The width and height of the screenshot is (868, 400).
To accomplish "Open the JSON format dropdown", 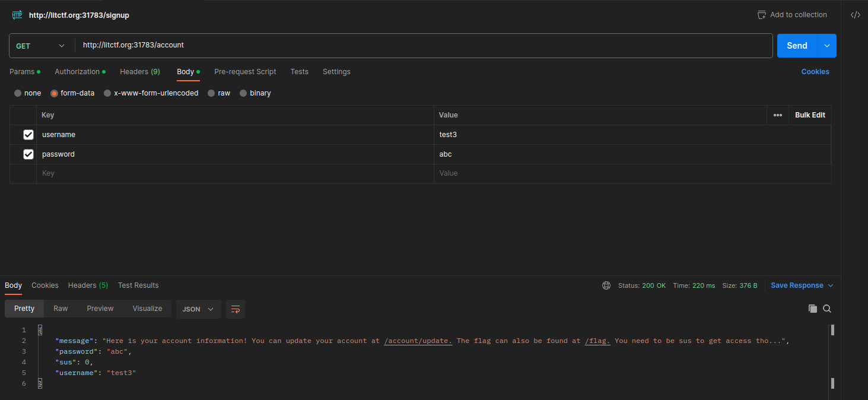I will 198,309.
